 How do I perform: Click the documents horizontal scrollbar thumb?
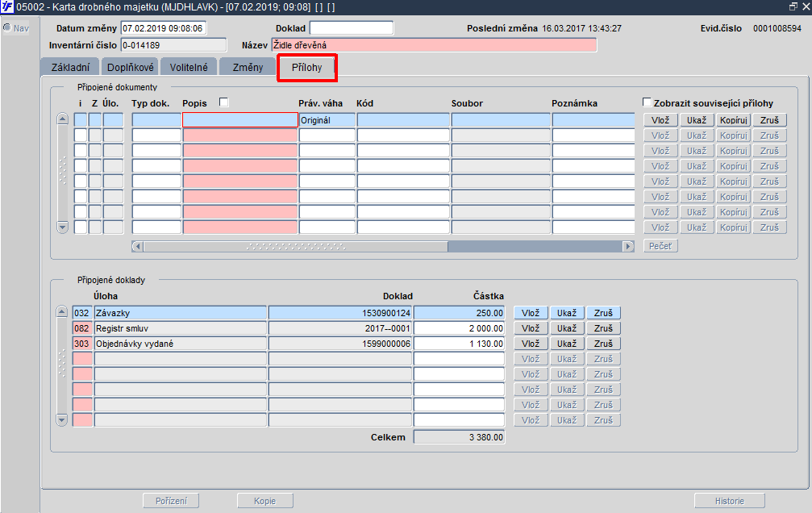pos(295,246)
